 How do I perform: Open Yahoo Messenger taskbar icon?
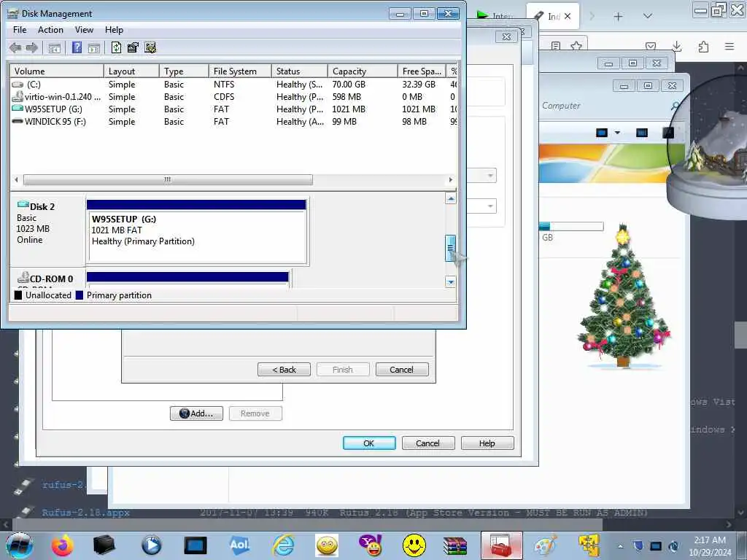[370, 545]
